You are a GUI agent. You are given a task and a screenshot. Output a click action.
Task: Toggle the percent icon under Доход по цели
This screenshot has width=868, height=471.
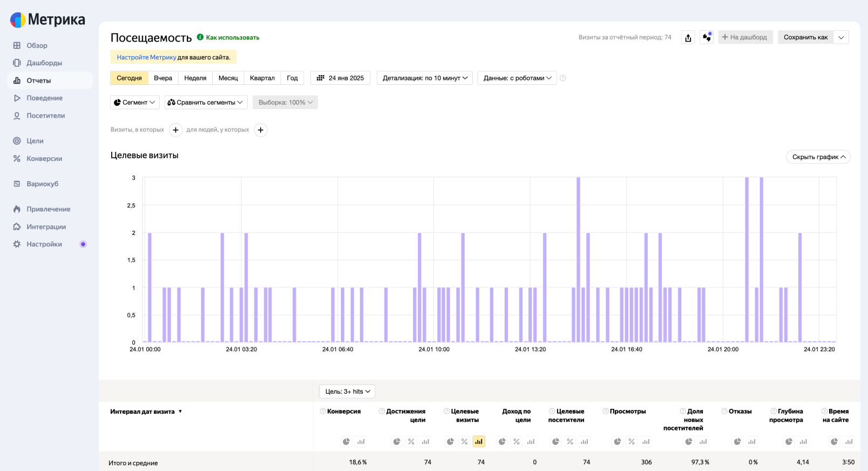517,442
